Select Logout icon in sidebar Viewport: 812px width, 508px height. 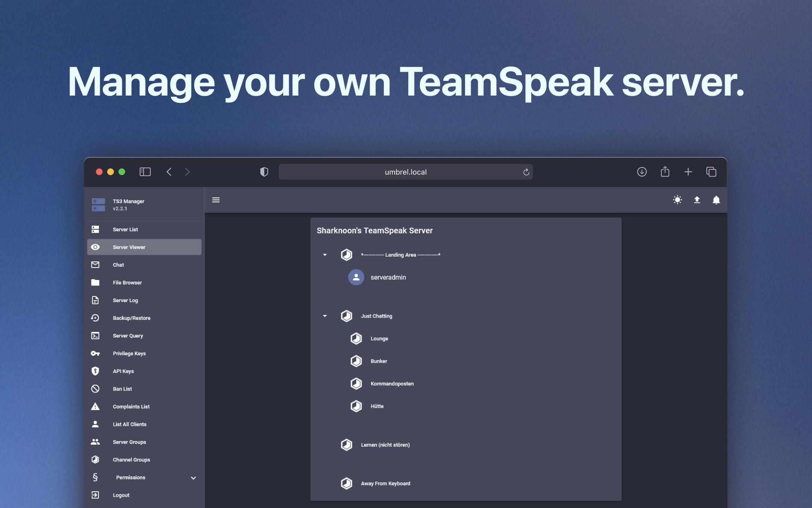coord(95,495)
